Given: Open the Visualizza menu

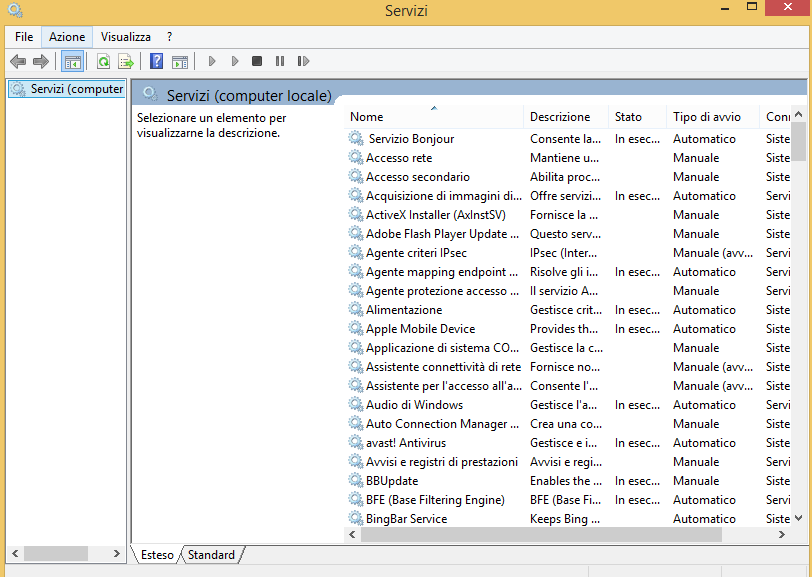Looking at the screenshot, I should [126, 37].
